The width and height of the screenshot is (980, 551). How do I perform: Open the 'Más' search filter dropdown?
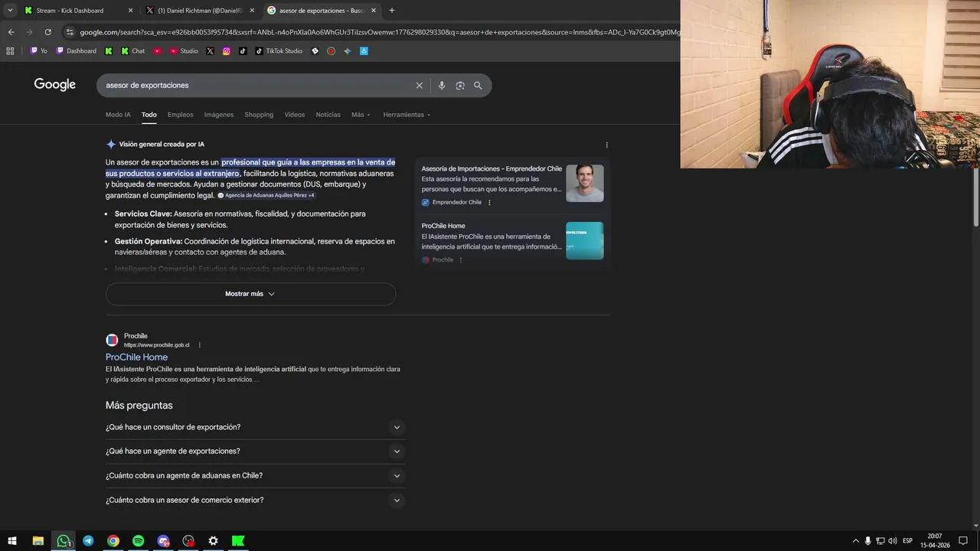pos(361,115)
